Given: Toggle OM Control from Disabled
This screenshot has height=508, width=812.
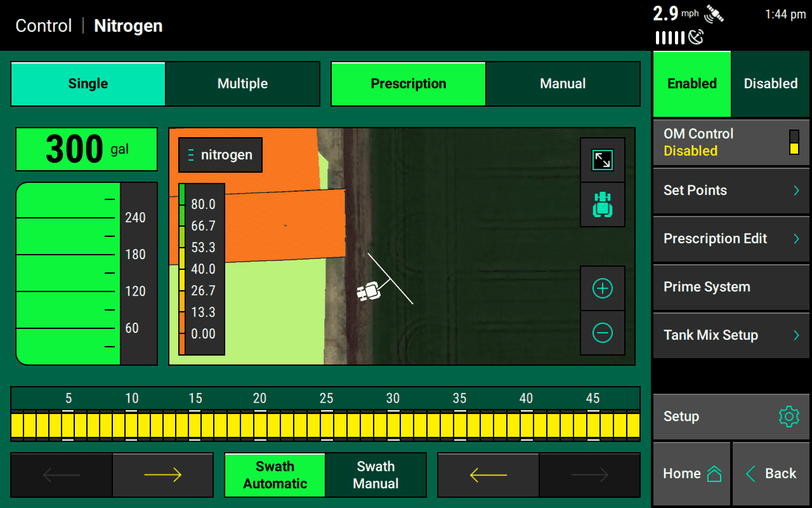Looking at the screenshot, I should pyautogui.click(x=730, y=142).
